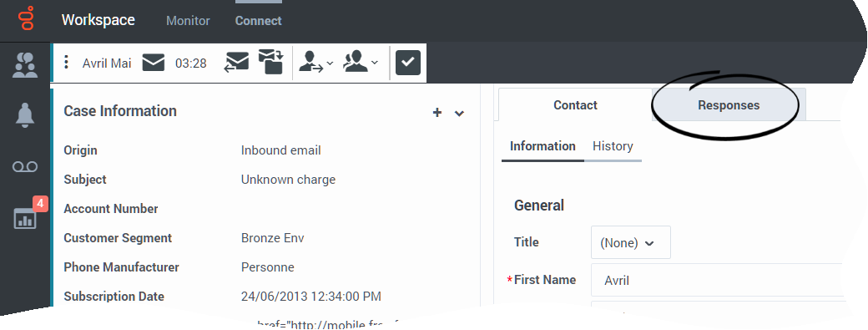Add a case information field with plus
This screenshot has height=330, width=868.
click(437, 113)
